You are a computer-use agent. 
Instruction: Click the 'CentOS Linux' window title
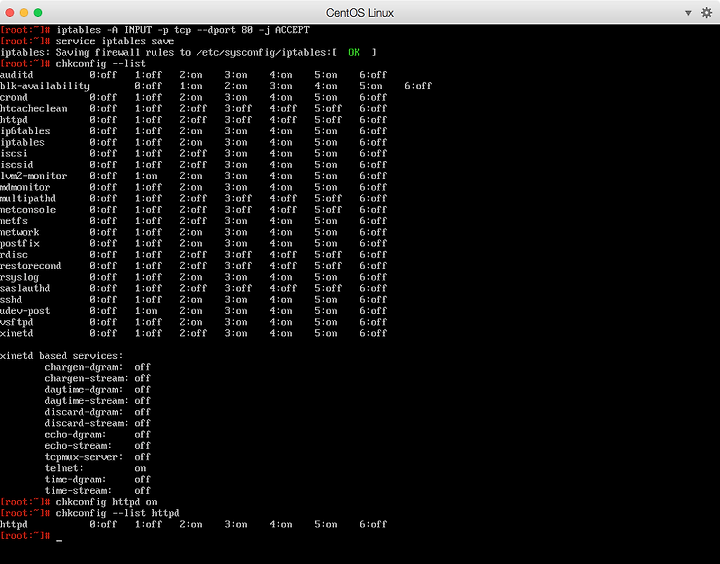(x=360, y=13)
